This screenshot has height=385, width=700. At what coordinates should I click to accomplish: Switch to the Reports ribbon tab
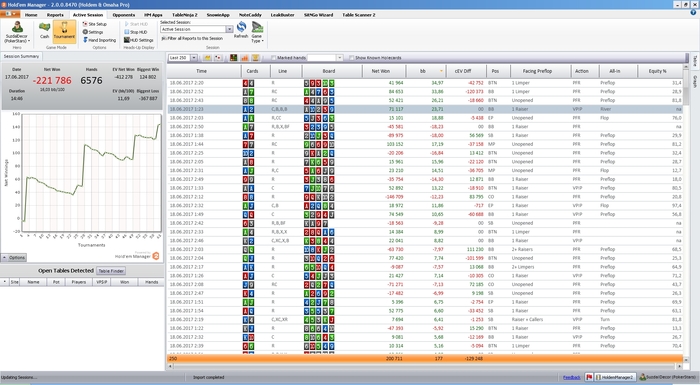pos(55,15)
